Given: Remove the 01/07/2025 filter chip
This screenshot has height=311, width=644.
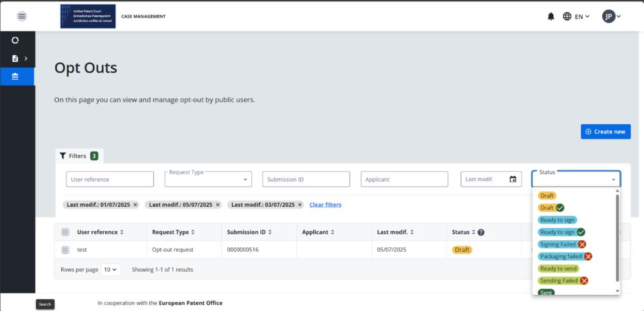Looking at the screenshot, I should click(x=135, y=205).
